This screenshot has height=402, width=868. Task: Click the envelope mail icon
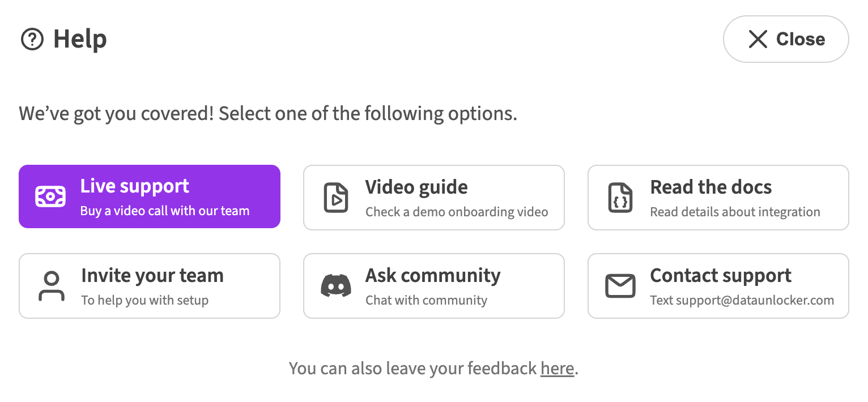click(620, 286)
